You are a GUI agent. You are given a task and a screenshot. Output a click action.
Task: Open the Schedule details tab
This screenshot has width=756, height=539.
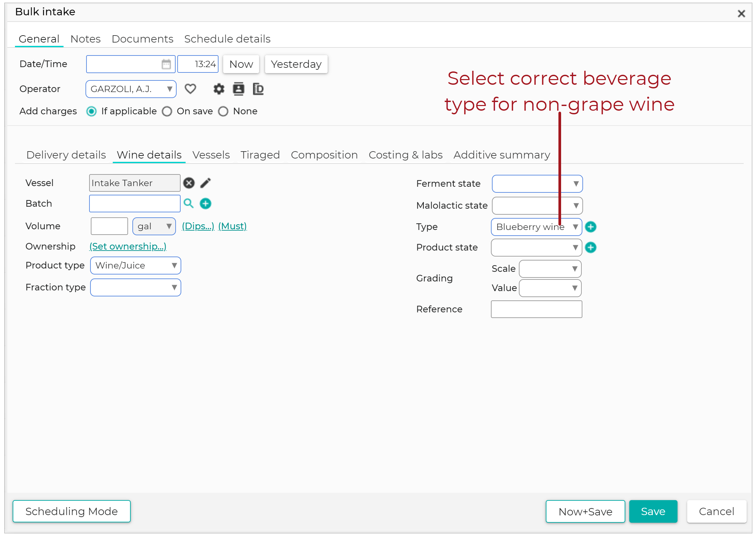click(227, 39)
